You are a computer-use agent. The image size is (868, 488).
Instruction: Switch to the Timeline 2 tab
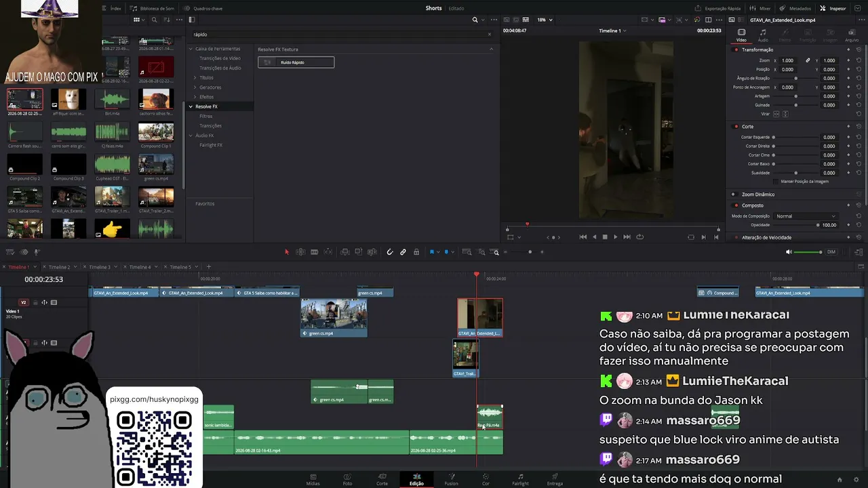pyautogui.click(x=59, y=267)
